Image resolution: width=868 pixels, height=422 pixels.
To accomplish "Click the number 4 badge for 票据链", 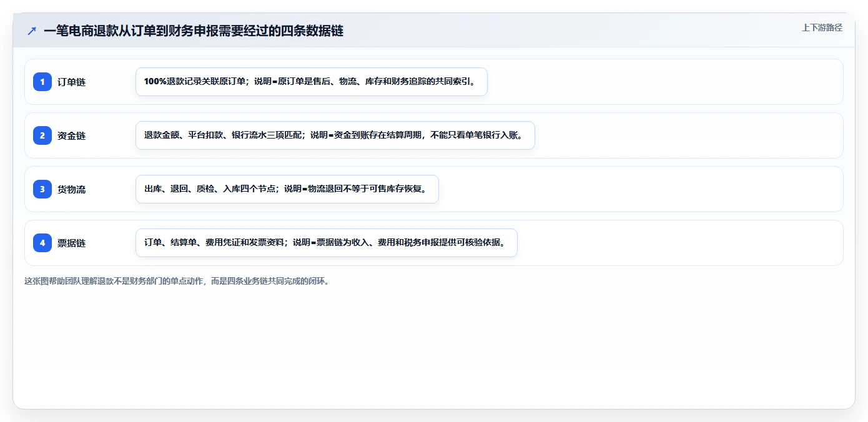I will (x=42, y=243).
